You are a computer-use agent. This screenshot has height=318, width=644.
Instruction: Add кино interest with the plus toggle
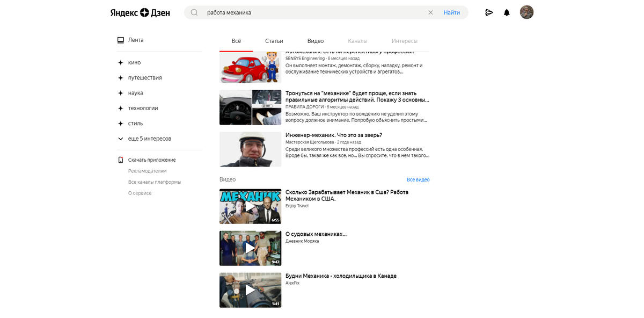pyautogui.click(x=120, y=62)
